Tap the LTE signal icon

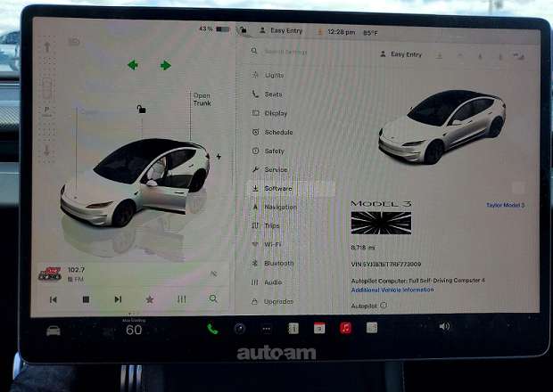(x=519, y=56)
